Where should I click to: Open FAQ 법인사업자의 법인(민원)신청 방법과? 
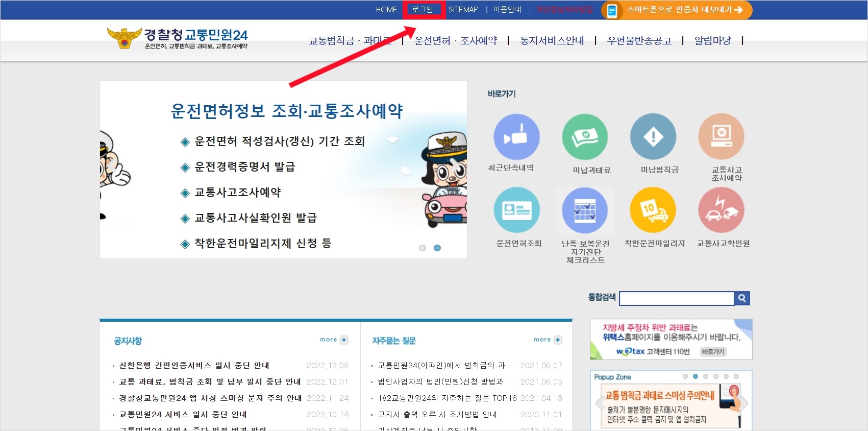(x=444, y=382)
